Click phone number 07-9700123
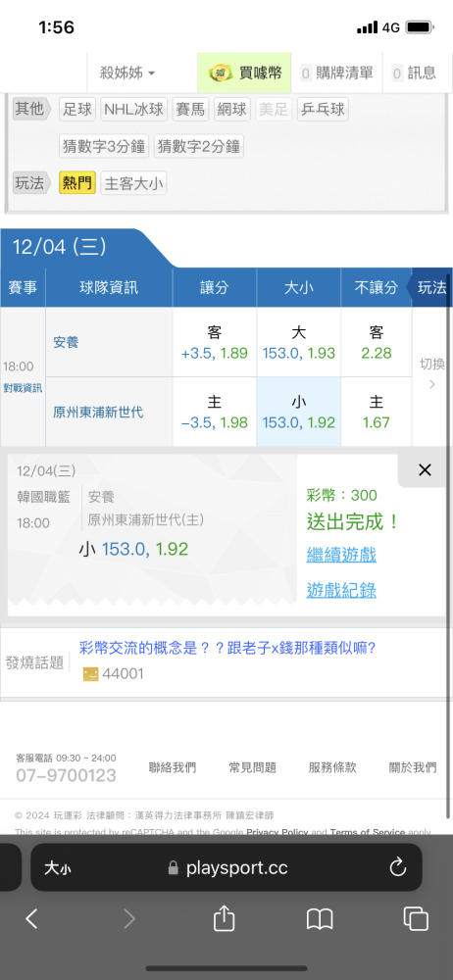Image resolution: width=453 pixels, height=980 pixels. point(66,775)
